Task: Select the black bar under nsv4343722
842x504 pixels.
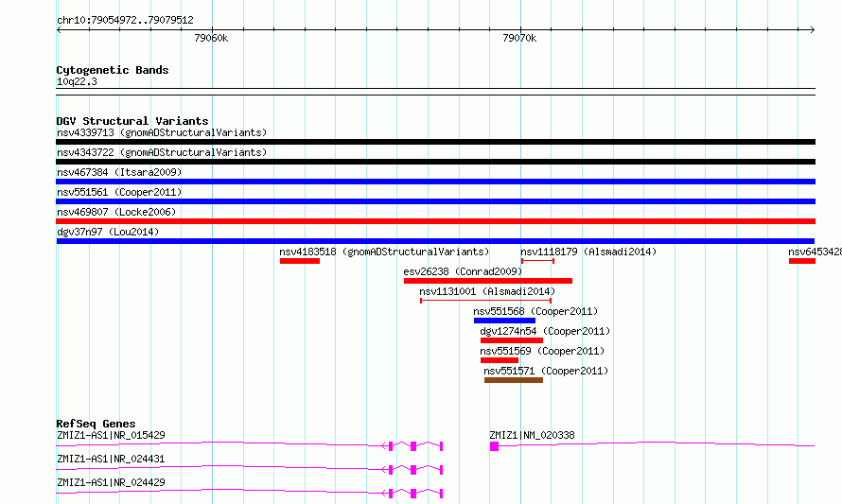Action: 435,162
